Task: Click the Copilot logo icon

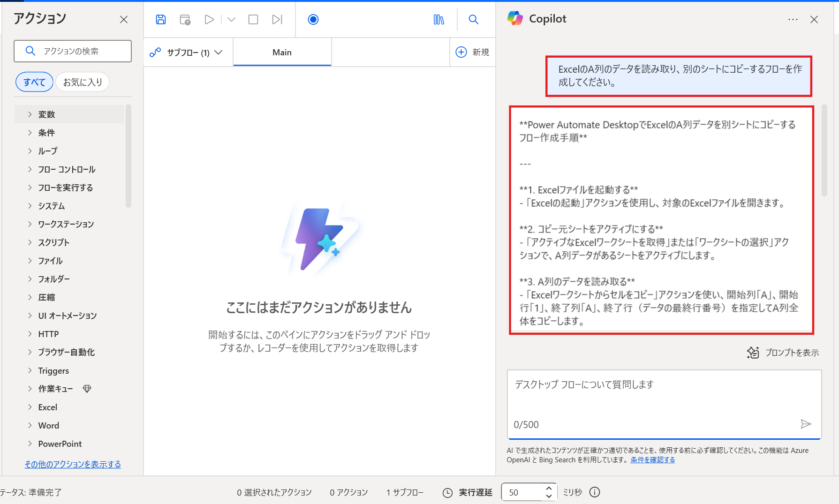Action: [x=515, y=18]
